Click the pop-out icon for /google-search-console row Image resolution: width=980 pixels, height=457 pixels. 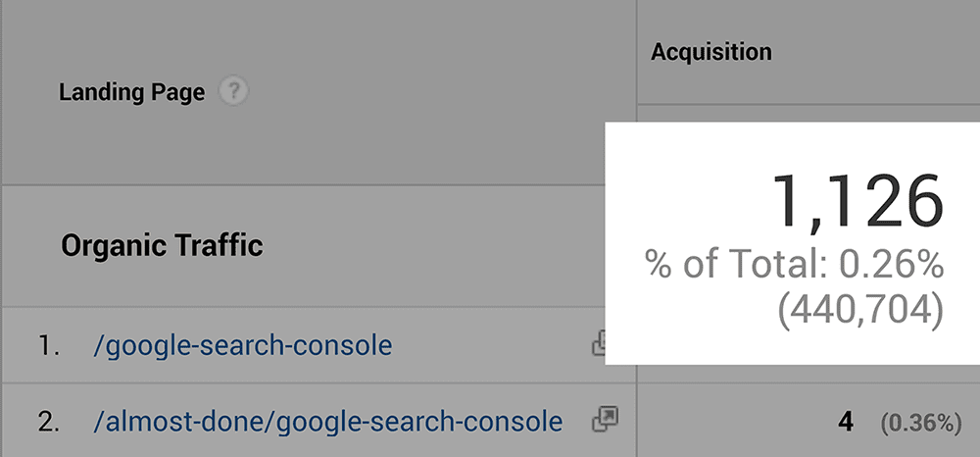tap(600, 344)
